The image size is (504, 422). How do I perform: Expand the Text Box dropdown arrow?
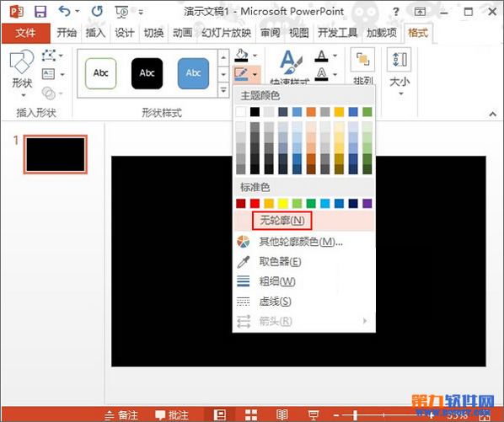62,74
